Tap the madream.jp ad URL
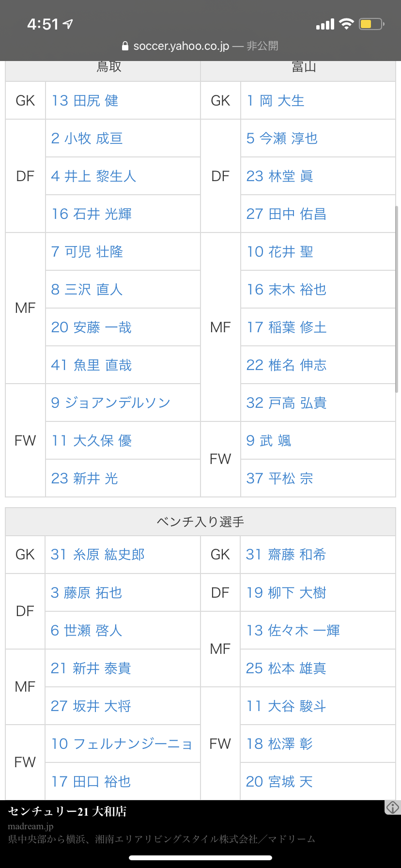Screen dimensions: 401x868 click(x=31, y=826)
